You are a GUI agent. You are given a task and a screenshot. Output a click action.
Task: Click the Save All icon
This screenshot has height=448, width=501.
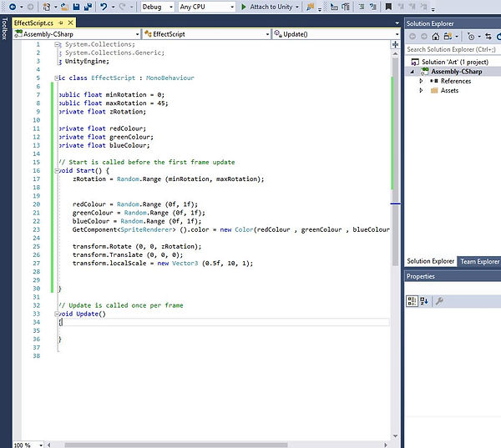(88, 7)
